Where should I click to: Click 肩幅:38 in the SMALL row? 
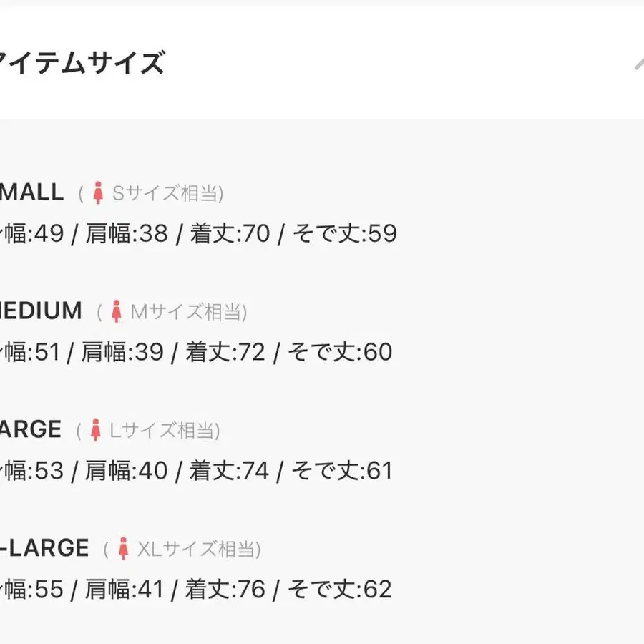(x=127, y=233)
